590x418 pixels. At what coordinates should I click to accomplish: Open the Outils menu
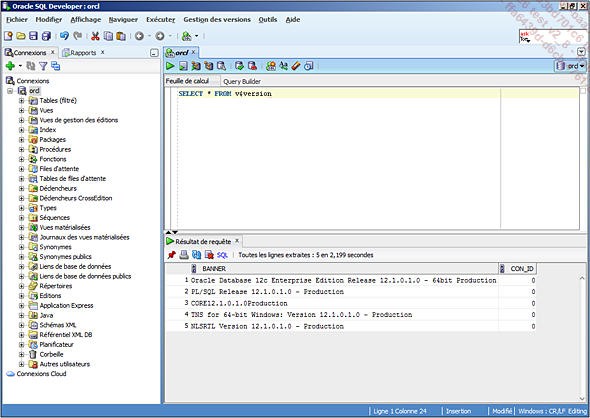(268, 20)
